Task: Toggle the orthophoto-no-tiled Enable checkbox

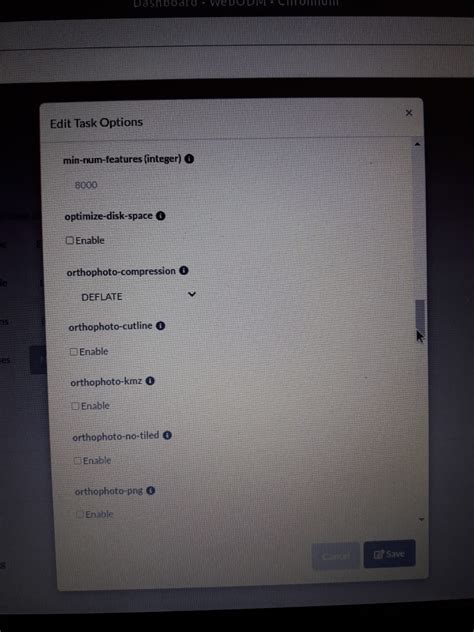Action: coord(77,460)
